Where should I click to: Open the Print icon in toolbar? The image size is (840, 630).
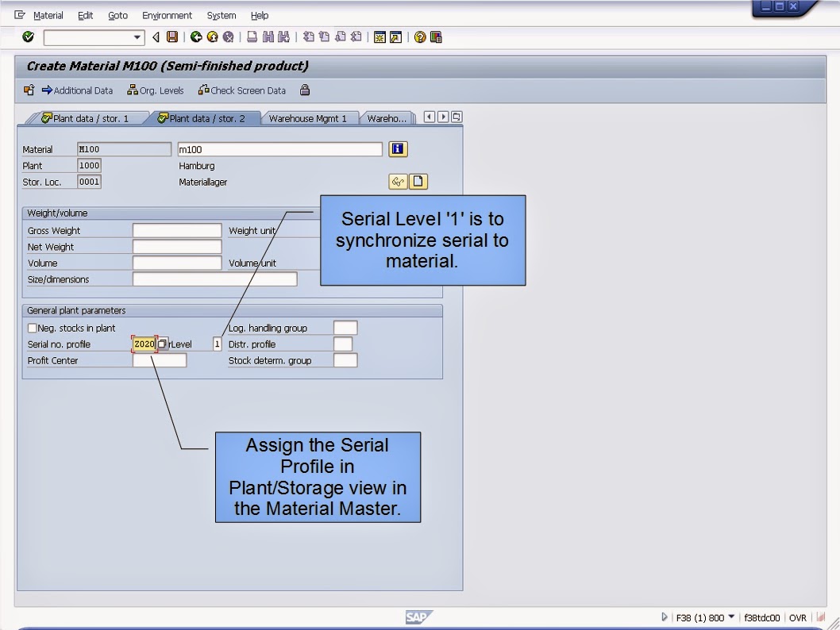(250, 37)
